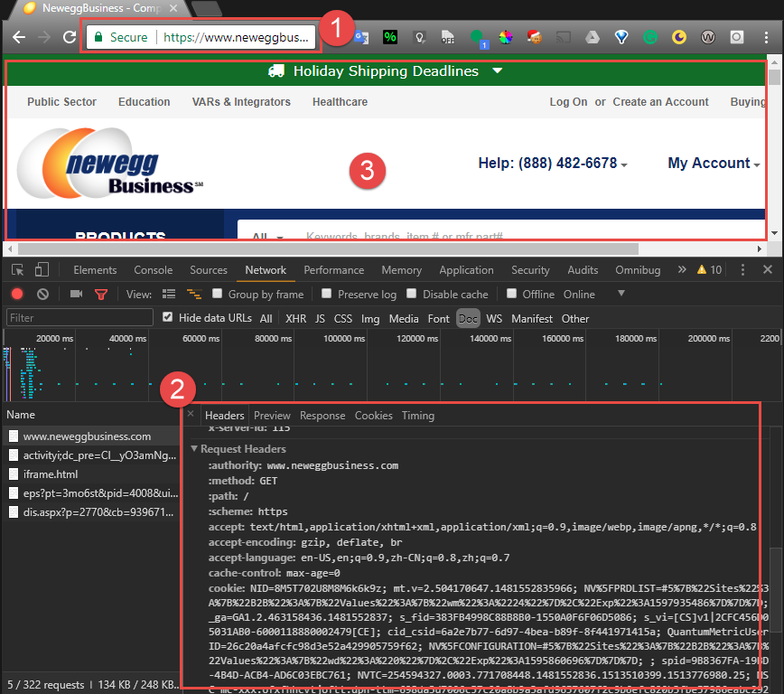Enable Group by frame checkbox
Screen dimensions: 784x694
pyautogui.click(x=217, y=293)
